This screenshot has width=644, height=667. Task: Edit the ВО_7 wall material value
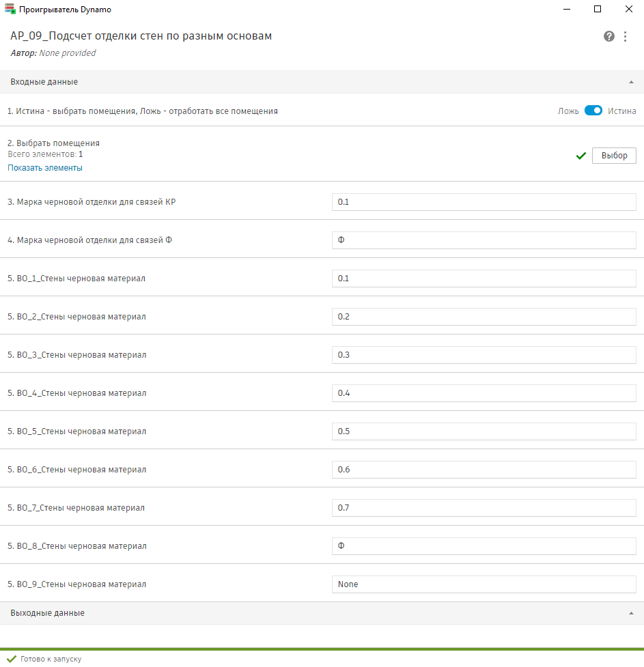484,508
